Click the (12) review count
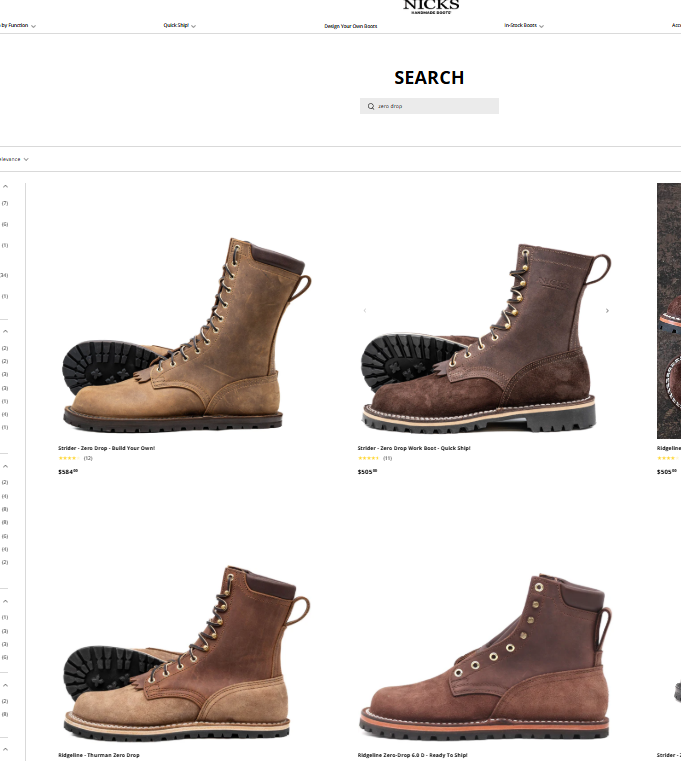 pyautogui.click(x=88, y=458)
